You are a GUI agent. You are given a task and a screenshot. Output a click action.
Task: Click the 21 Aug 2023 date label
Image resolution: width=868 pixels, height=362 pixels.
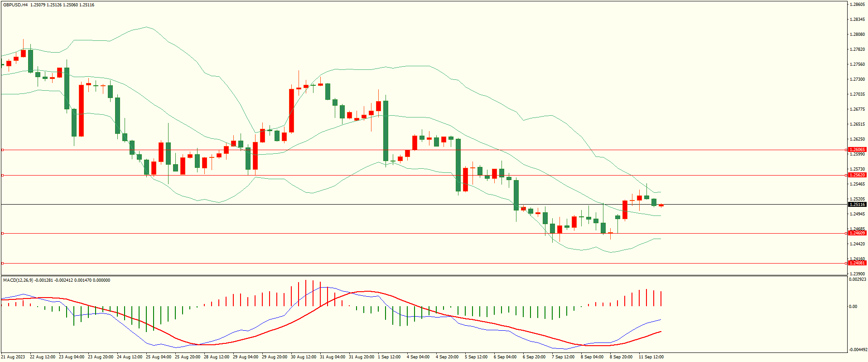click(x=13, y=357)
